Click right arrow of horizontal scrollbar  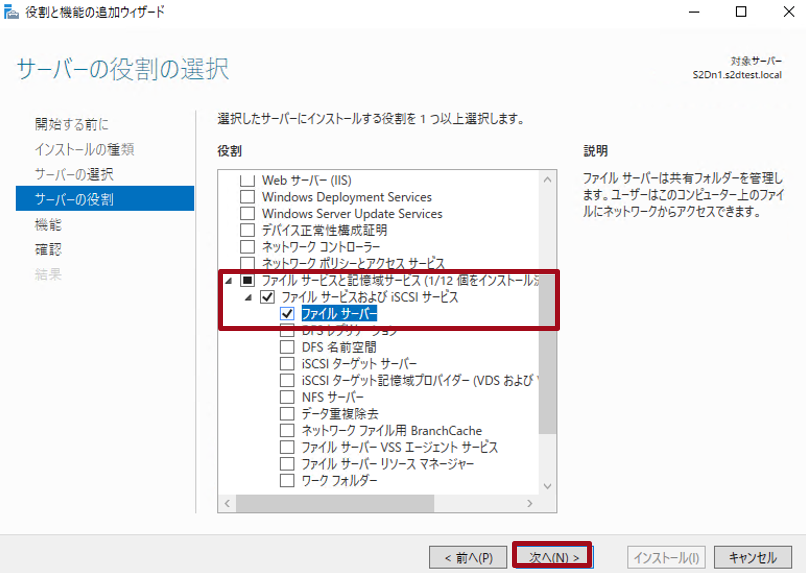530,504
